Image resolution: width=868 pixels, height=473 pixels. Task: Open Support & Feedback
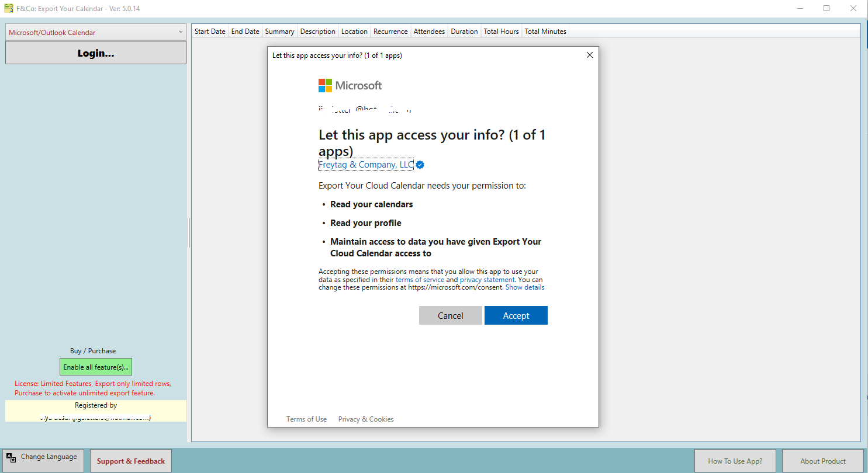(131, 461)
